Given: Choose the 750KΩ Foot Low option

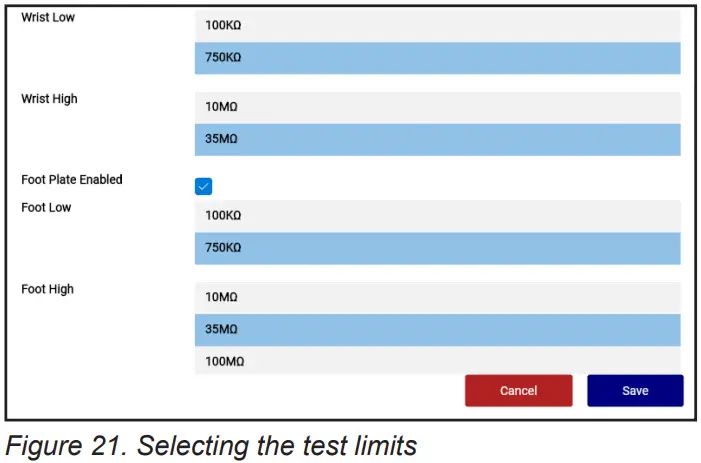Looking at the screenshot, I should 437,248.
